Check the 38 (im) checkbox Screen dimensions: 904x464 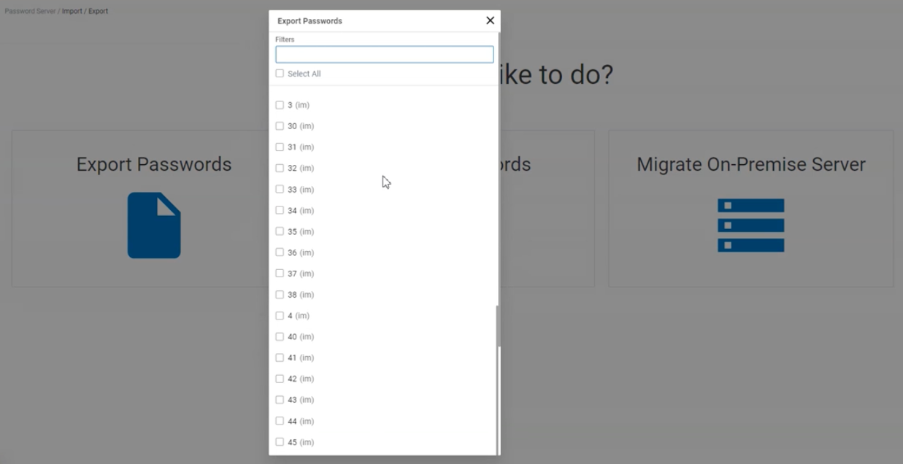click(280, 295)
